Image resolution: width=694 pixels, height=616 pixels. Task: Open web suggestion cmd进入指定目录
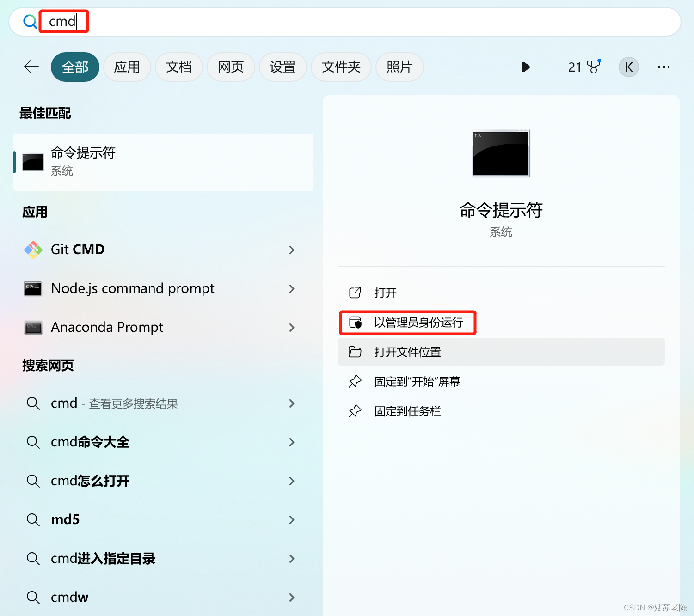coord(163,559)
